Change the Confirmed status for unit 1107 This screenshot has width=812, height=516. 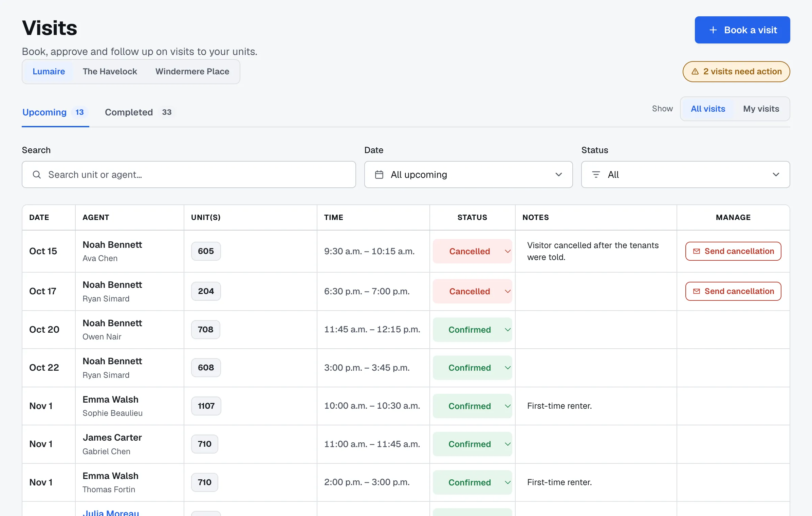[472, 406]
